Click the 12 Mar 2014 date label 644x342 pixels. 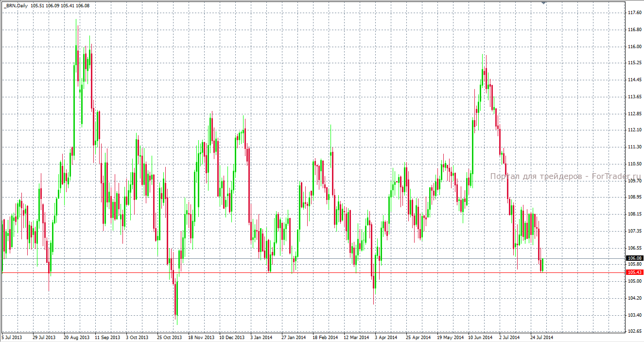click(x=356, y=337)
